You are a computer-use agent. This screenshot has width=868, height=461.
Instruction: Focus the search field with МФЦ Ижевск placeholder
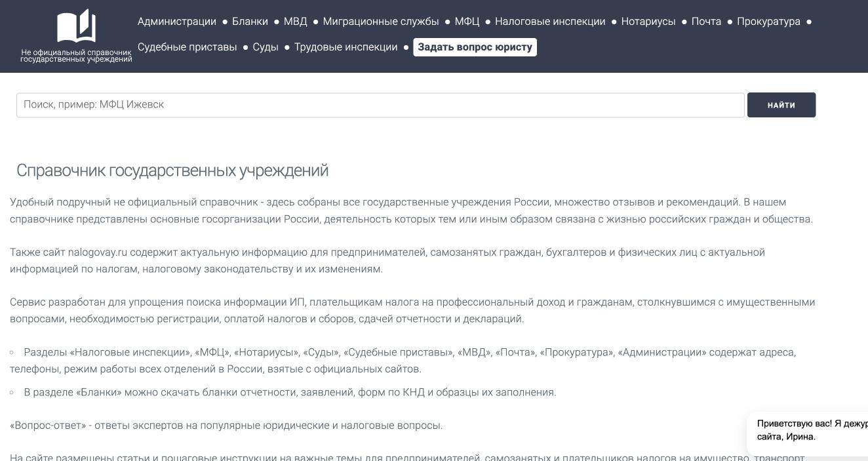tap(380, 105)
